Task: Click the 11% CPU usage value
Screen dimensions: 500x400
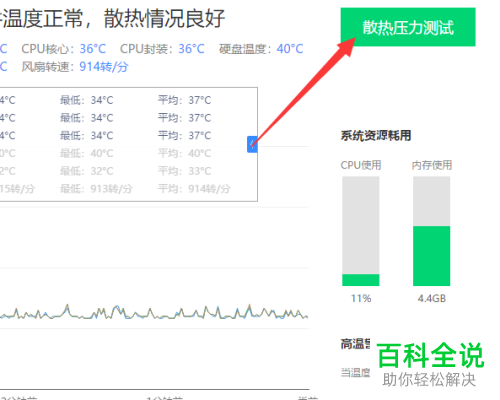Action: tap(361, 298)
